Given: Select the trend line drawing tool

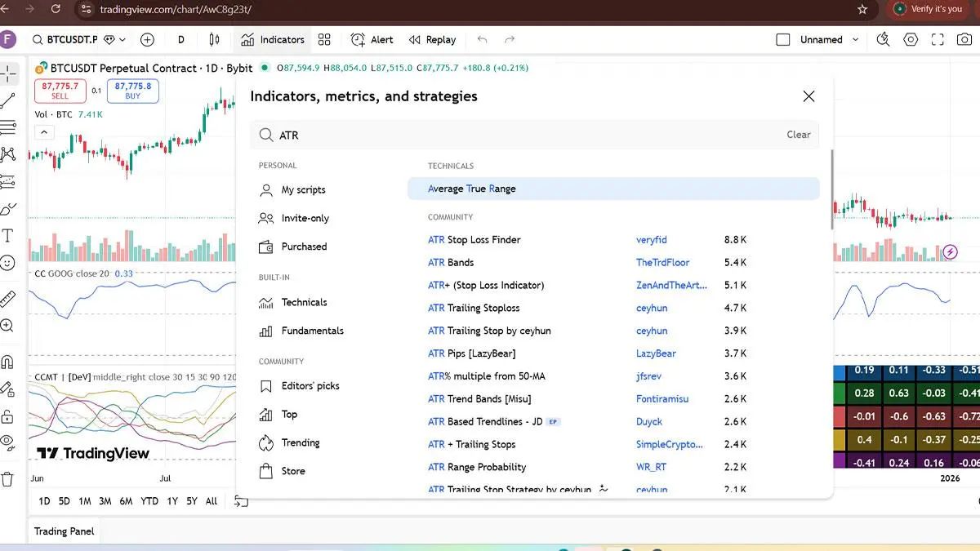Looking at the screenshot, I should pyautogui.click(x=8, y=100).
